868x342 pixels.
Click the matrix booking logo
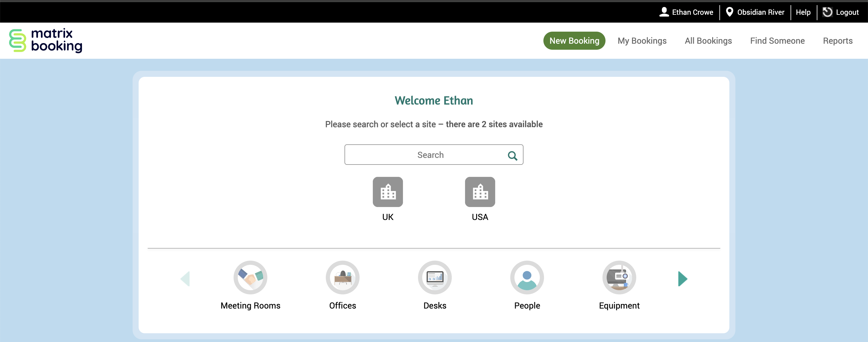coord(46,40)
